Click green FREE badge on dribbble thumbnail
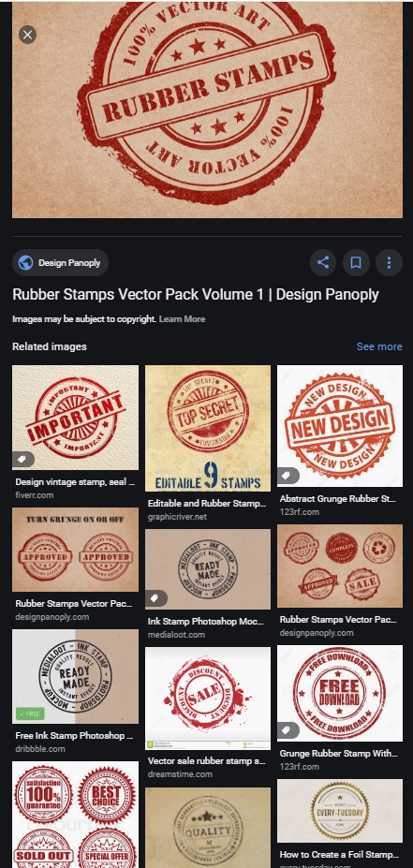This screenshot has width=413, height=868. (x=30, y=714)
